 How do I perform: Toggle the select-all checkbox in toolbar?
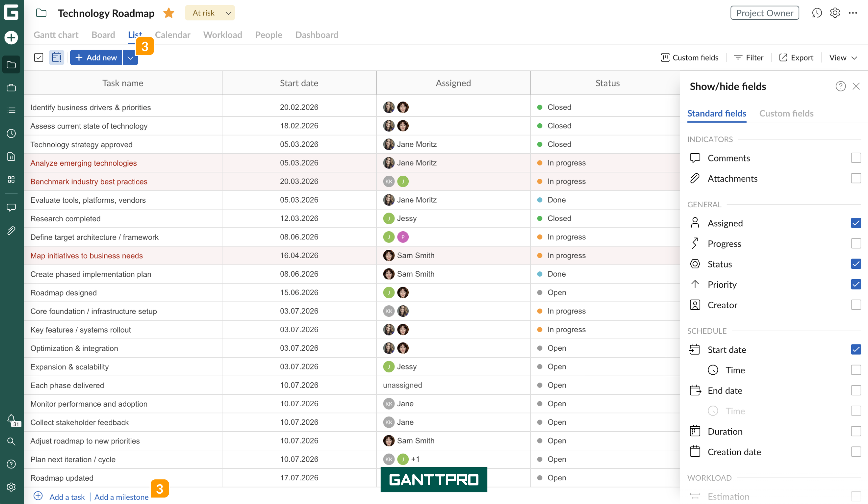point(39,58)
